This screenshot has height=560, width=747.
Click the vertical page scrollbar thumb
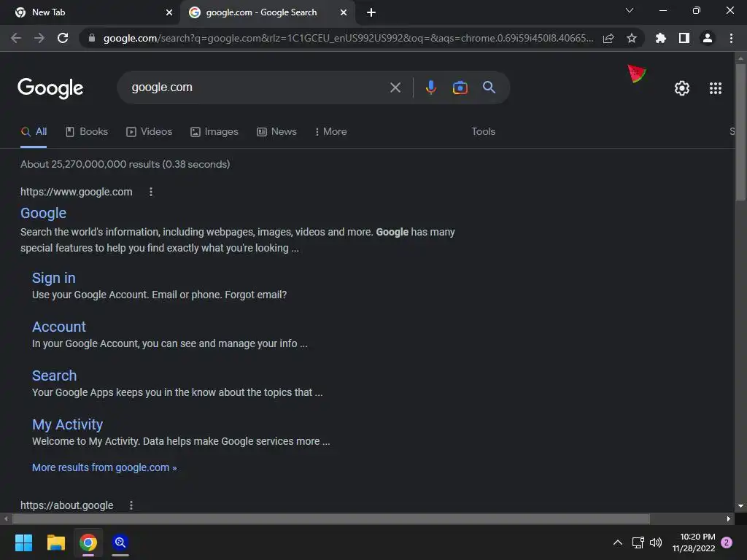(x=740, y=133)
